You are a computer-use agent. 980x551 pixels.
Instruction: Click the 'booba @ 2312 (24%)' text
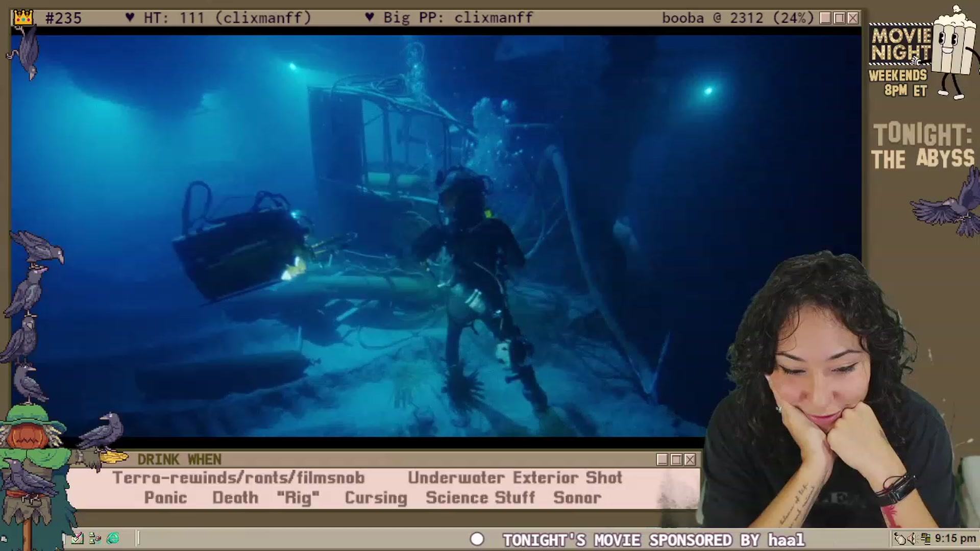738,18
